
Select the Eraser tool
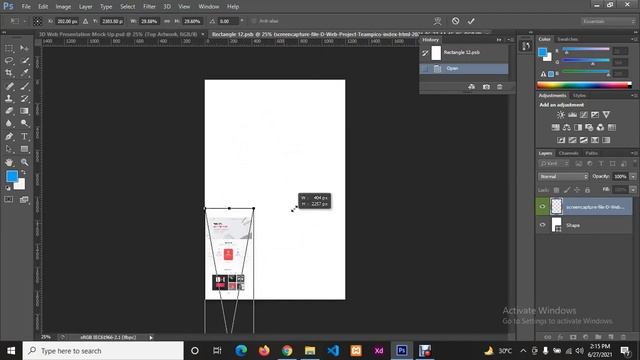(9, 111)
